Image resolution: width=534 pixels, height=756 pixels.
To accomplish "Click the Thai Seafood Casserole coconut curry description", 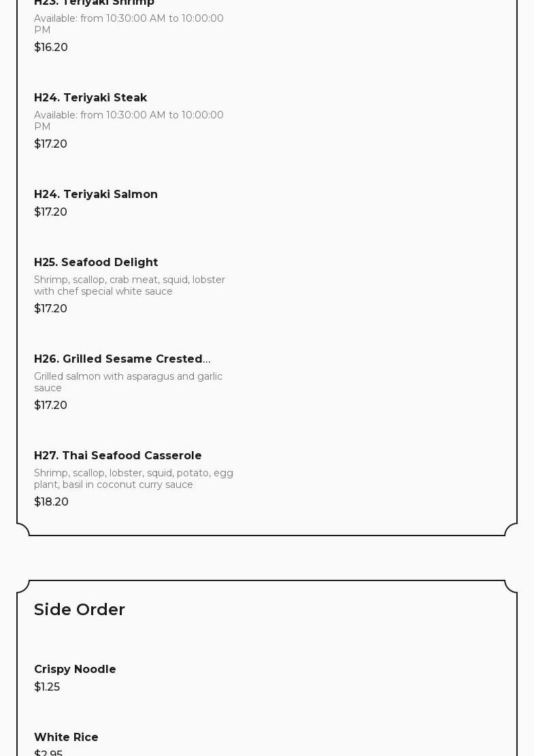I will point(133,479).
